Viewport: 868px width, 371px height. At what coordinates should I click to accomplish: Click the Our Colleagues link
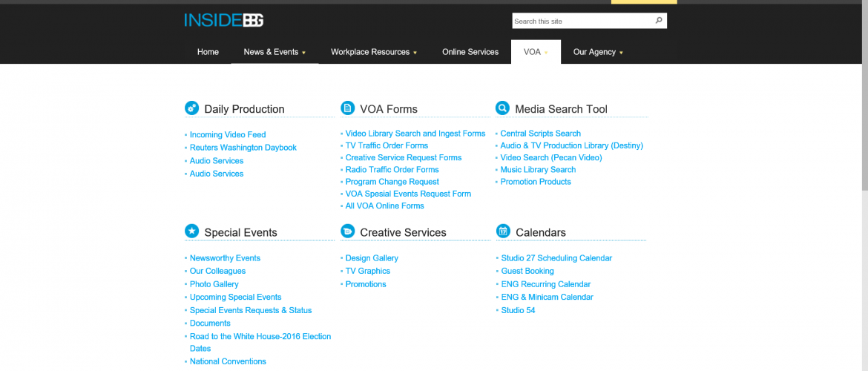(217, 271)
